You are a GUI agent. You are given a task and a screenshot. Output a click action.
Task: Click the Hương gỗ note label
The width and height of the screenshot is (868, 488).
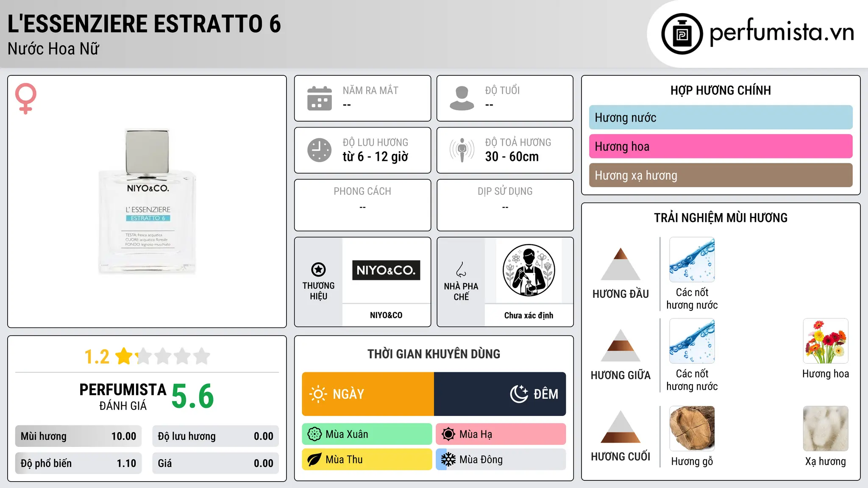click(692, 461)
